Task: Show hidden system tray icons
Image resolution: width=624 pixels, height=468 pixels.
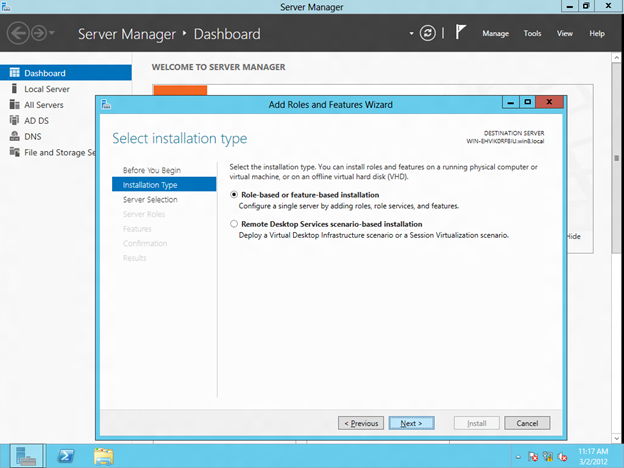Action: tap(519, 456)
